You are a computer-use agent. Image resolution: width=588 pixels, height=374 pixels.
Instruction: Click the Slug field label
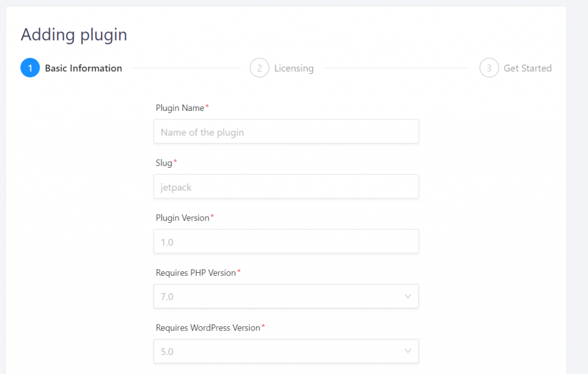(x=164, y=163)
